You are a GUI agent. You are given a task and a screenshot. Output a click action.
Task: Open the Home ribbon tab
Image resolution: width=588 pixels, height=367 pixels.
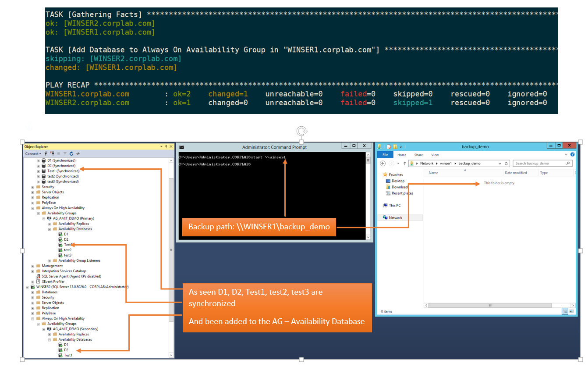402,155
